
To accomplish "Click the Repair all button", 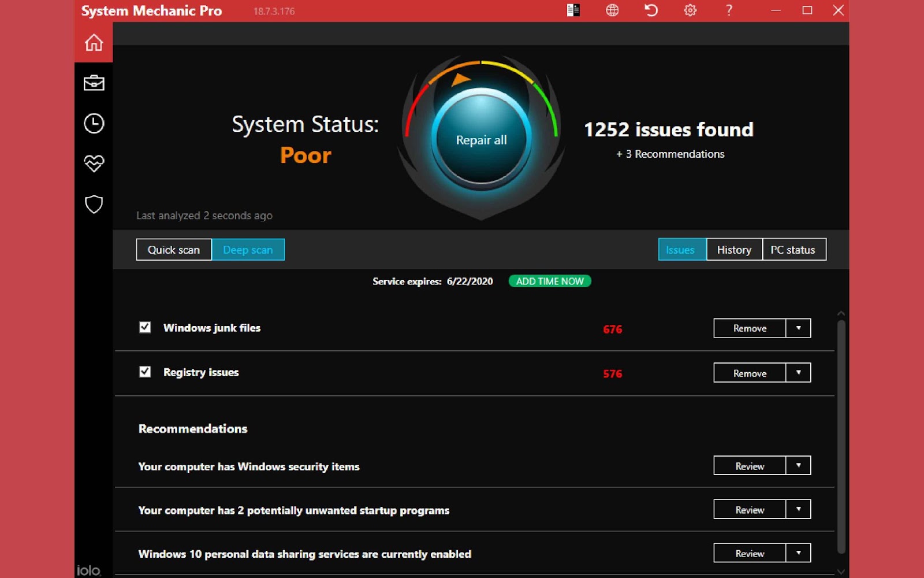I will (x=481, y=140).
